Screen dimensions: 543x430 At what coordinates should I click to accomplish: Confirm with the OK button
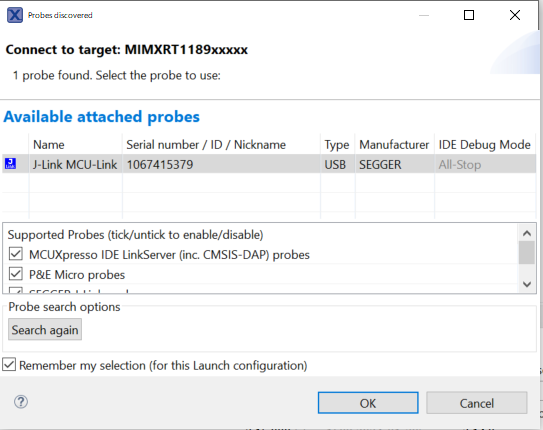(368, 403)
